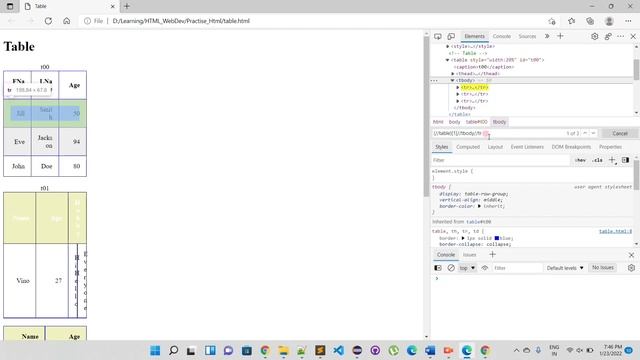Screen dimensions: 640x360
Task: Select the body breadcrumb
Action: tap(454, 122)
